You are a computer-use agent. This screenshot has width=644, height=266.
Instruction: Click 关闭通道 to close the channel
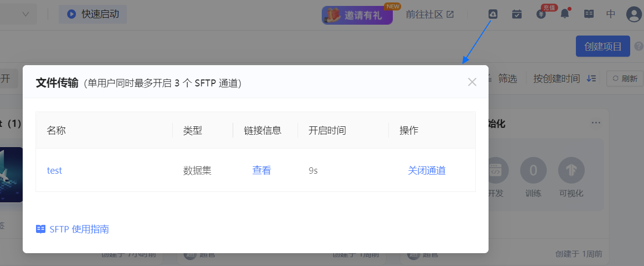pyautogui.click(x=426, y=170)
